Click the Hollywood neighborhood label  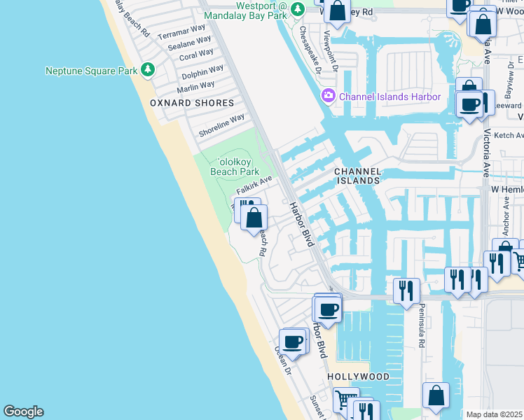pos(359,377)
